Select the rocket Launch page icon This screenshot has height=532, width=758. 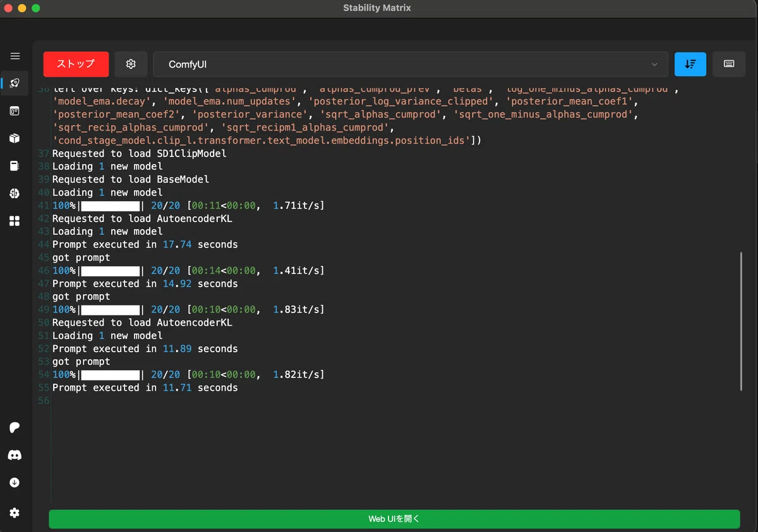click(x=15, y=83)
